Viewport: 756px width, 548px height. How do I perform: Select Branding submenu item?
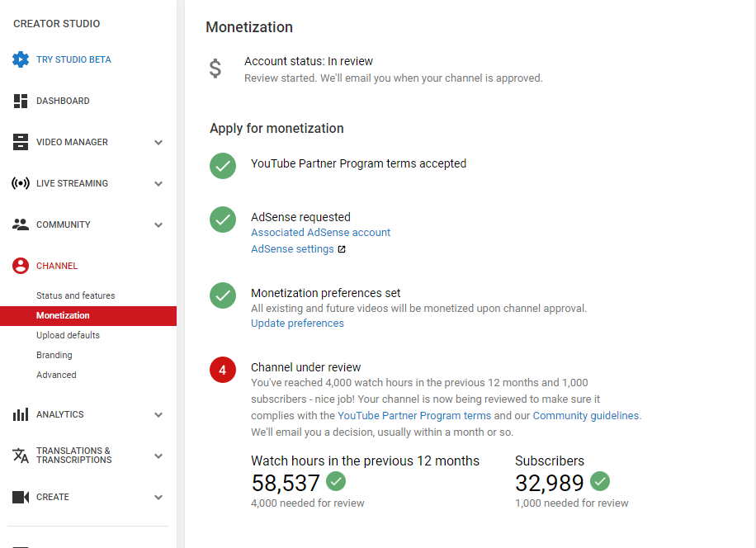(54, 355)
